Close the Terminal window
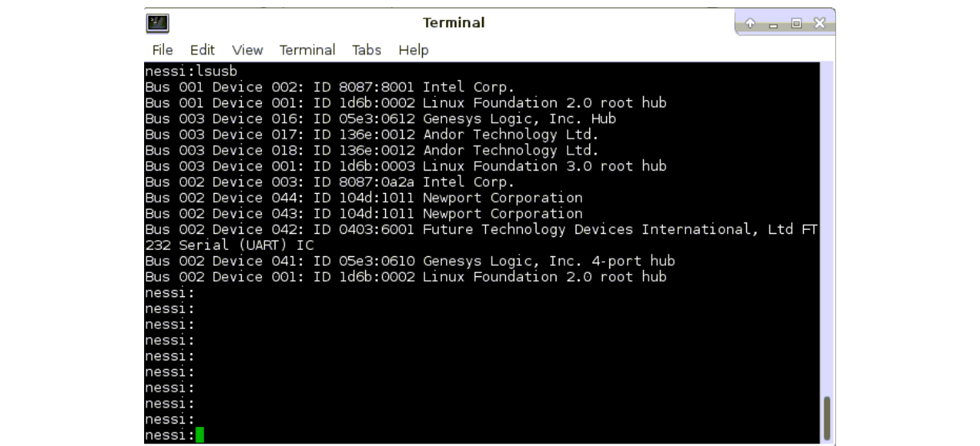This screenshot has height=446, width=980. coord(819,23)
